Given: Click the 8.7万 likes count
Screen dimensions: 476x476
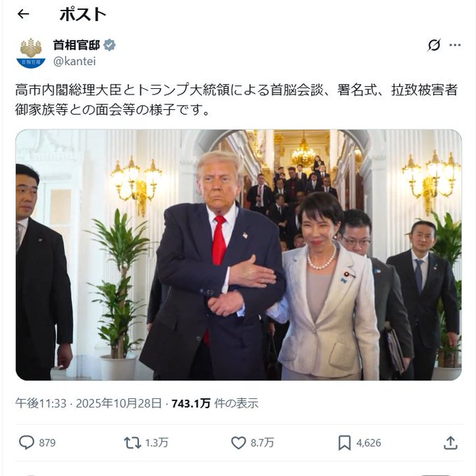Looking at the screenshot, I should pyautogui.click(x=262, y=443).
